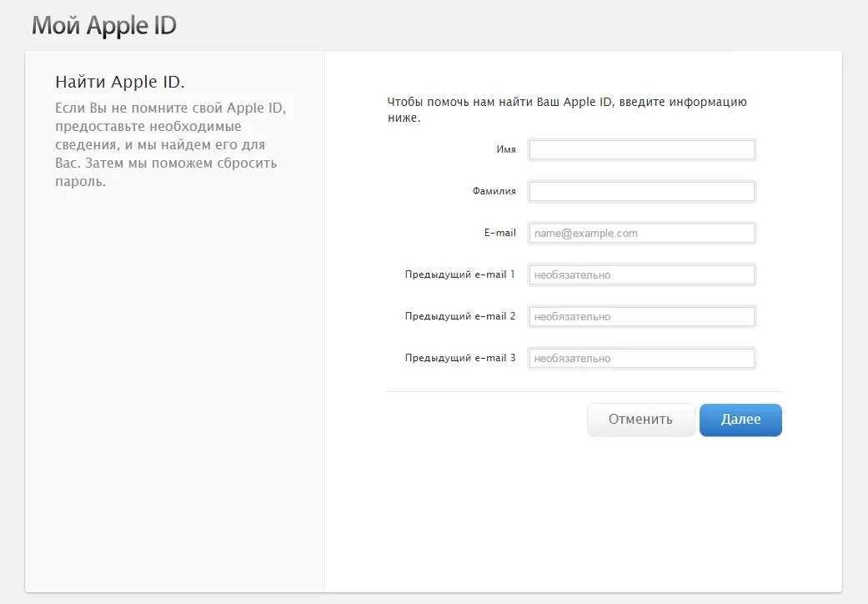Click the instruction text above the form
This screenshot has width=868, height=604.
pyautogui.click(x=565, y=108)
